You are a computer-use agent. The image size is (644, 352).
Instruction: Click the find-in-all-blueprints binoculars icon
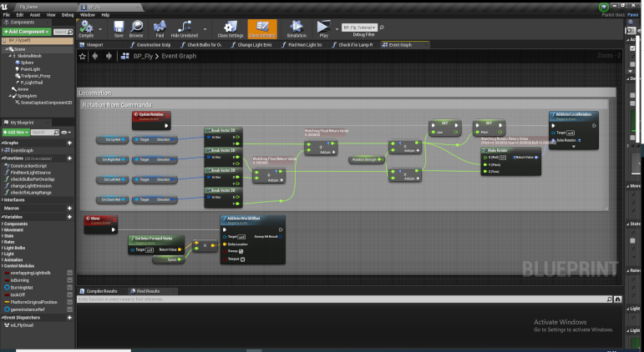coord(618,299)
